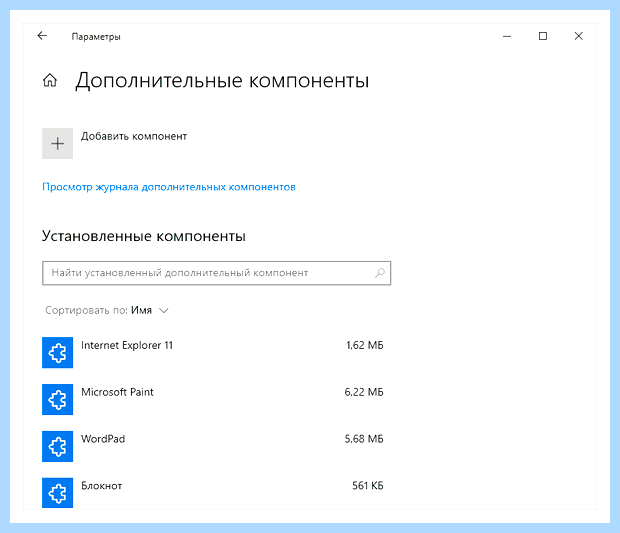The height and width of the screenshot is (533, 620).
Task: Select the WordPad entry
Action: click(213, 446)
